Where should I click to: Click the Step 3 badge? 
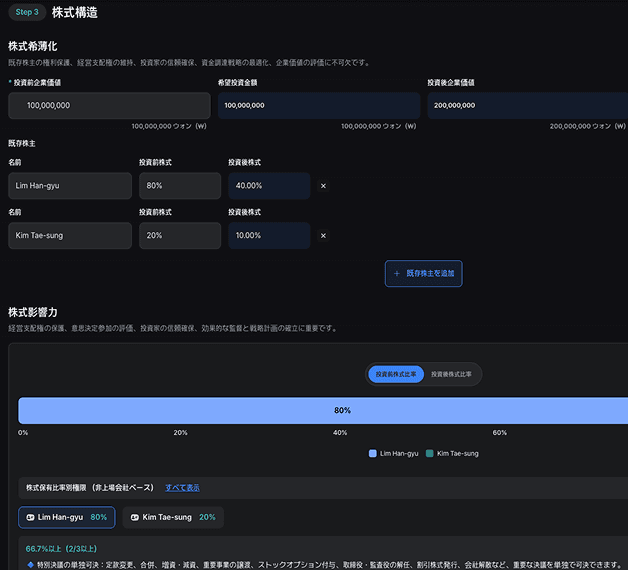pos(27,12)
